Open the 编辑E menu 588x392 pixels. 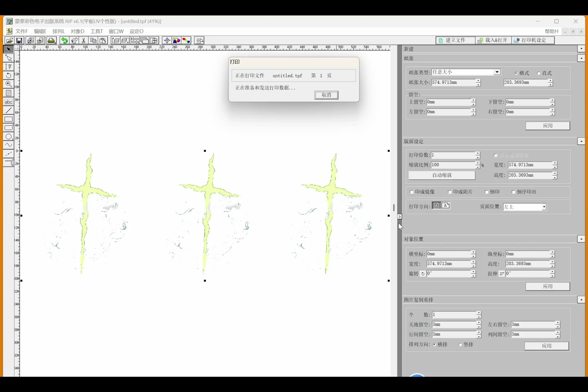[x=40, y=31]
